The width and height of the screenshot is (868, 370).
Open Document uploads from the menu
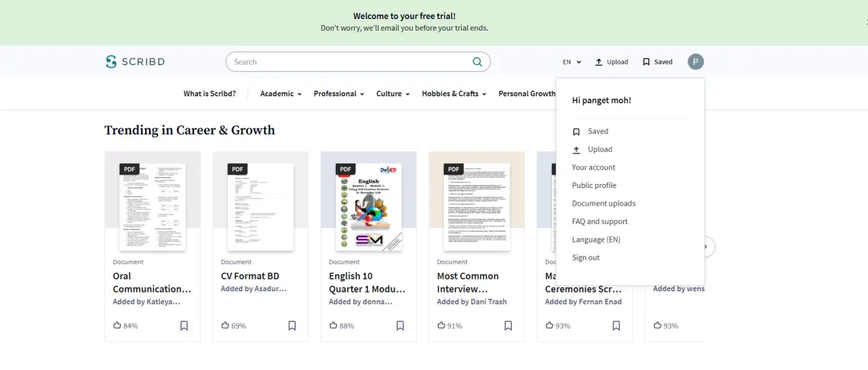click(604, 204)
